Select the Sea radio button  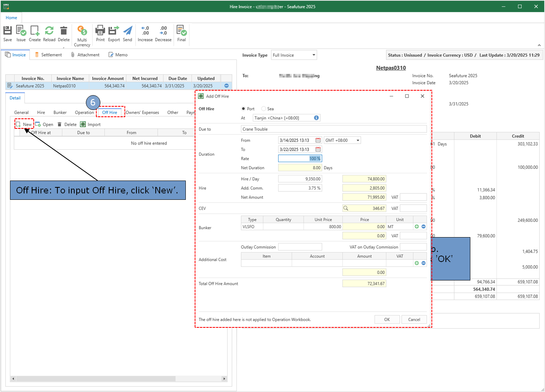(264, 109)
